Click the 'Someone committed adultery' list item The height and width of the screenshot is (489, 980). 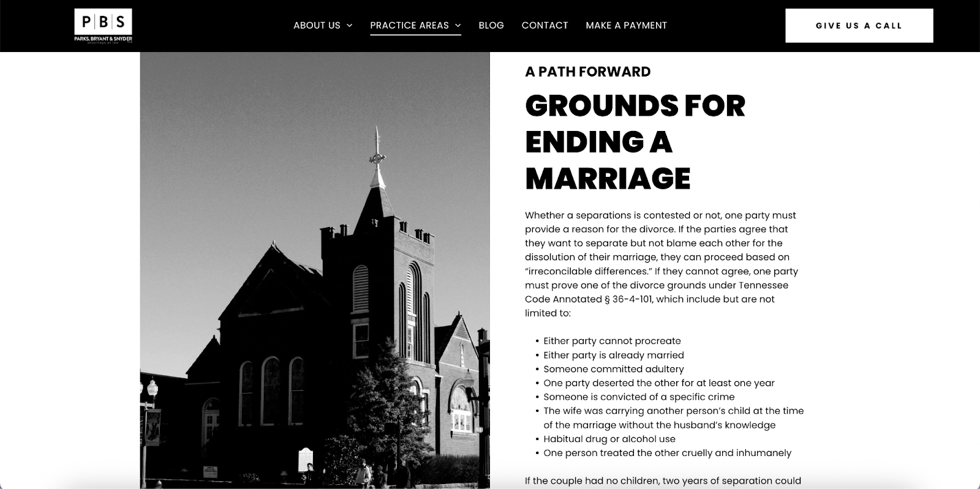(613, 369)
